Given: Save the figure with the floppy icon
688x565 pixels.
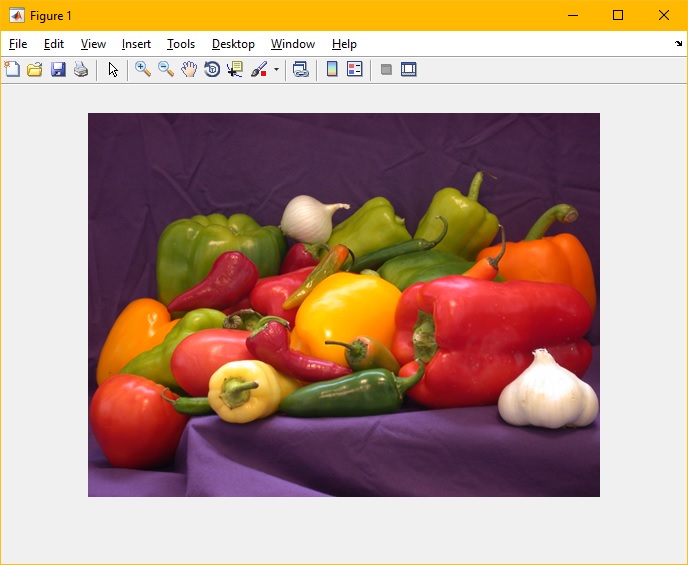Looking at the screenshot, I should click(x=58, y=69).
